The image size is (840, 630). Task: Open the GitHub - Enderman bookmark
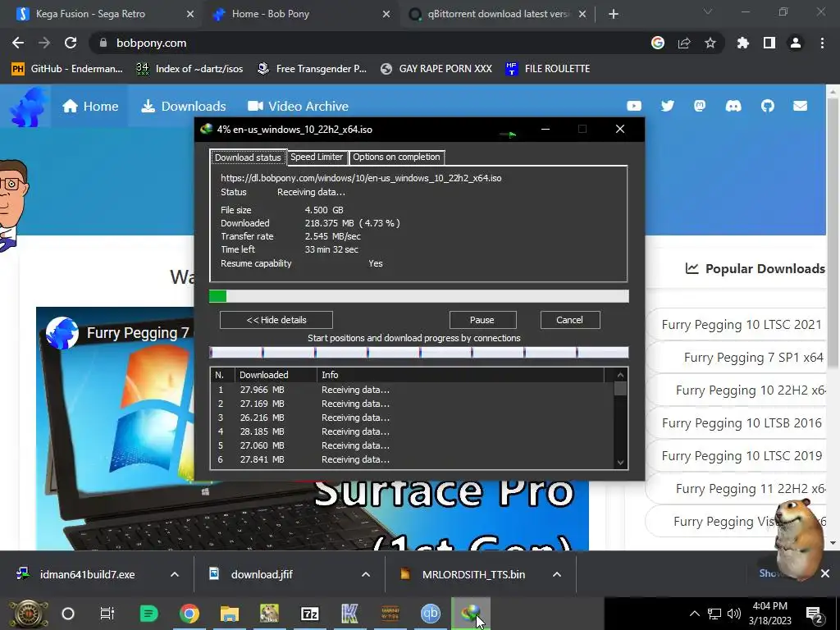coord(67,69)
